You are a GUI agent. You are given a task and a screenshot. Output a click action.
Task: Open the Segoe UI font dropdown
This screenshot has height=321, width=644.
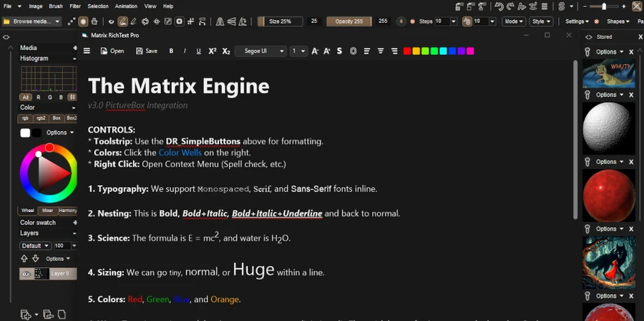pos(263,51)
